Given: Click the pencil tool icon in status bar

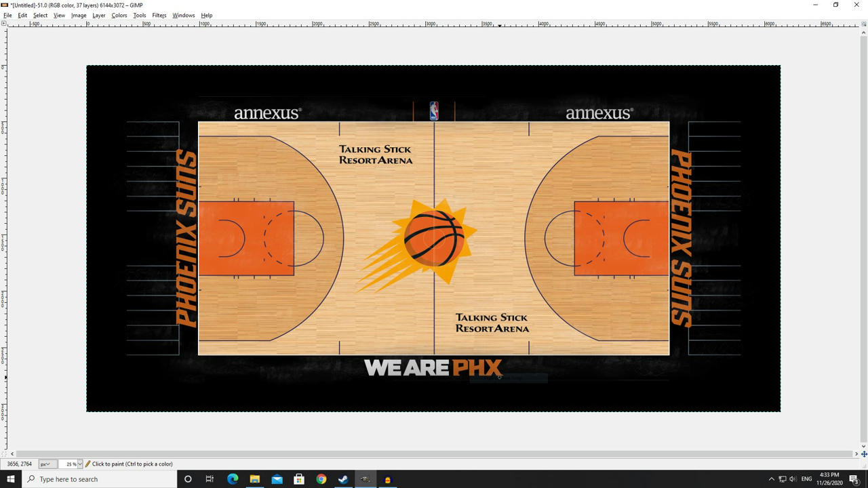Looking at the screenshot, I should 87,464.
